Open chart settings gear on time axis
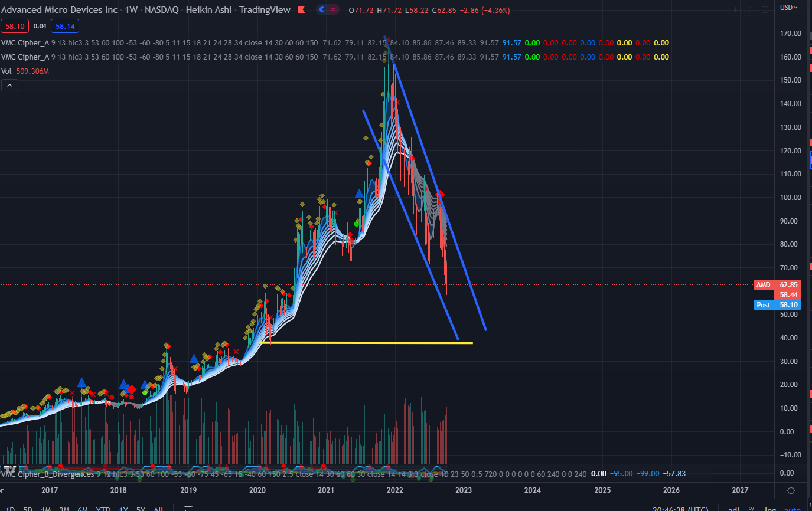Image resolution: width=812 pixels, height=511 pixels. pyautogui.click(x=791, y=490)
